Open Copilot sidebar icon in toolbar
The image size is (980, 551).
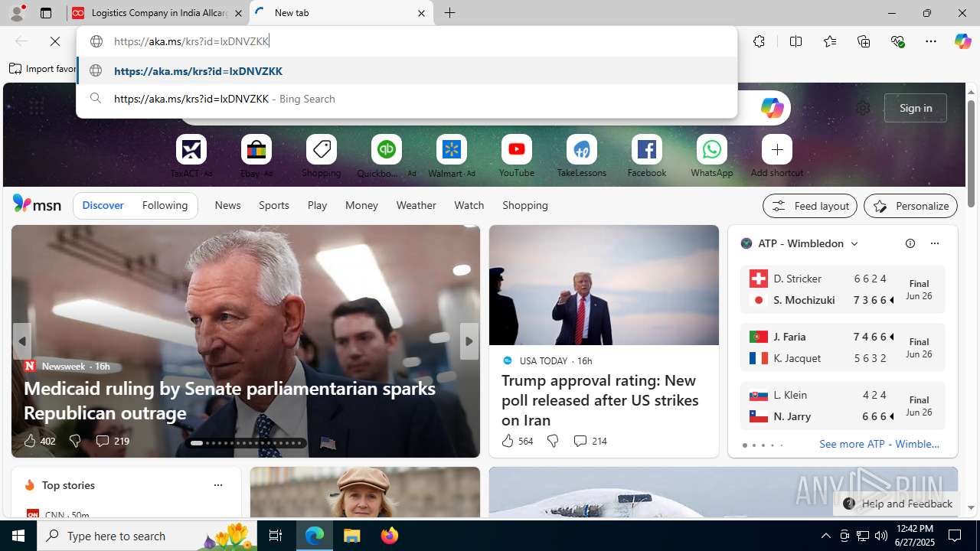(962, 41)
